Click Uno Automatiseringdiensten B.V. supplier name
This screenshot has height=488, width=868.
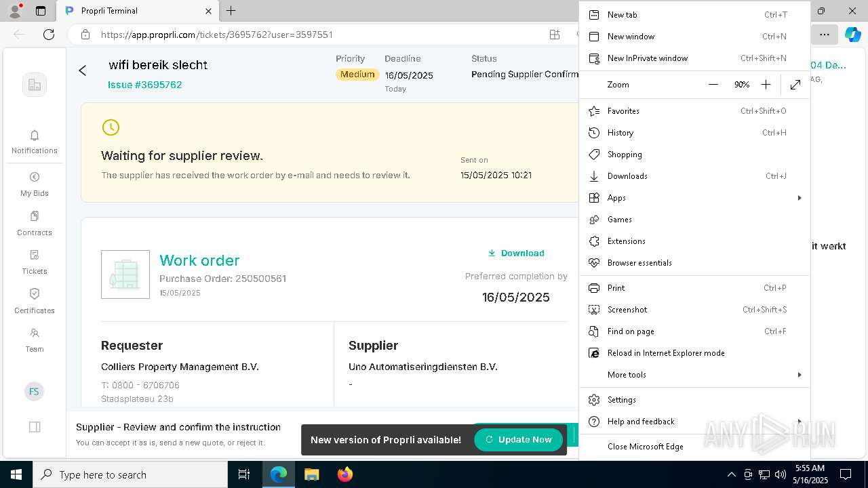[423, 367]
